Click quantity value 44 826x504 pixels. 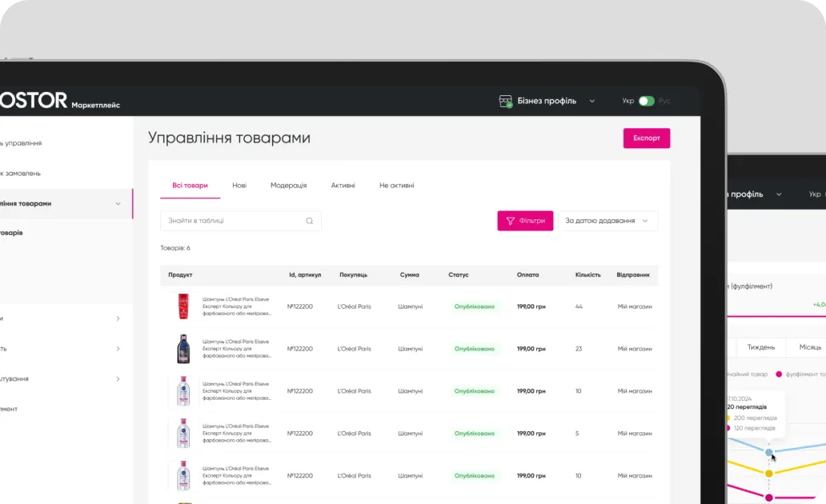click(x=579, y=306)
